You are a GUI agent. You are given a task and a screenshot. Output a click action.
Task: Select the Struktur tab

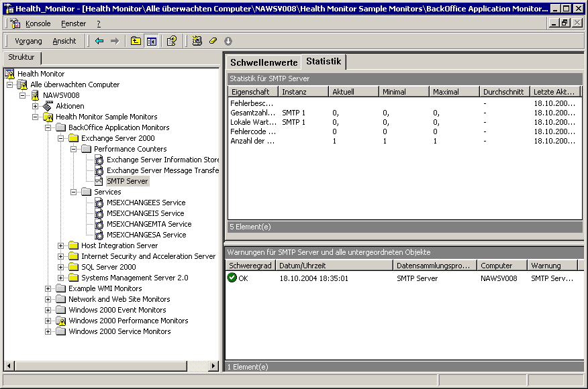pos(21,57)
